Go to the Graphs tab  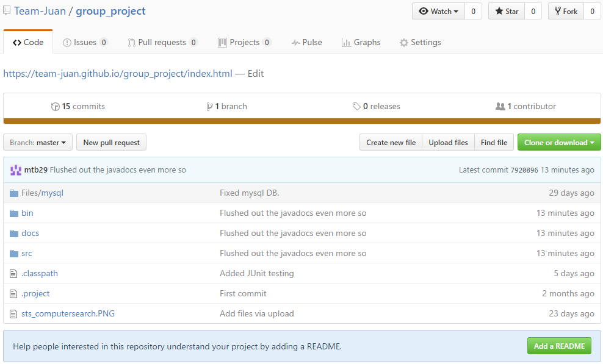point(361,42)
